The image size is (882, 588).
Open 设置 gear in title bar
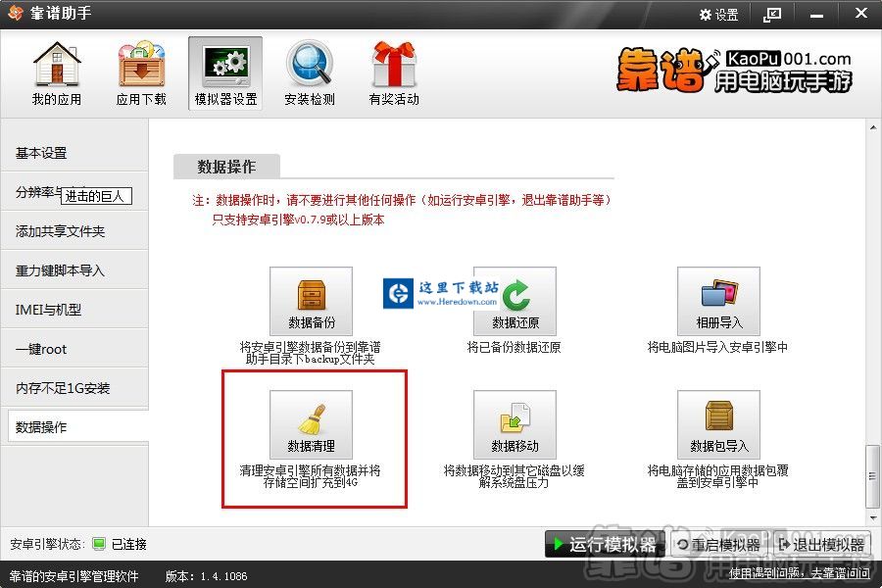(719, 15)
